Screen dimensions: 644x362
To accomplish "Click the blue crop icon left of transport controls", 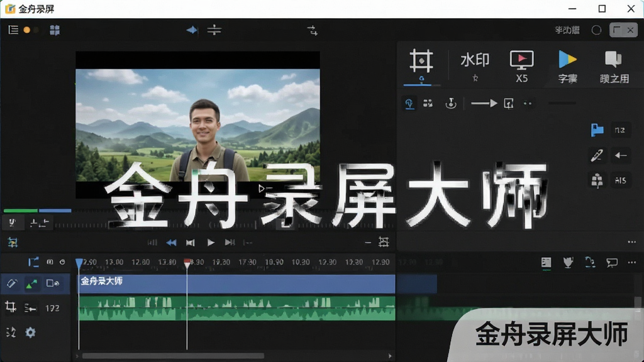I will [x=13, y=243].
